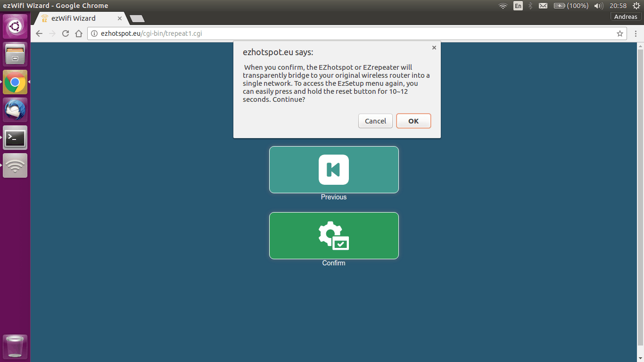Click OK to confirm the dialog
This screenshot has width=644, height=362.
[x=413, y=121]
